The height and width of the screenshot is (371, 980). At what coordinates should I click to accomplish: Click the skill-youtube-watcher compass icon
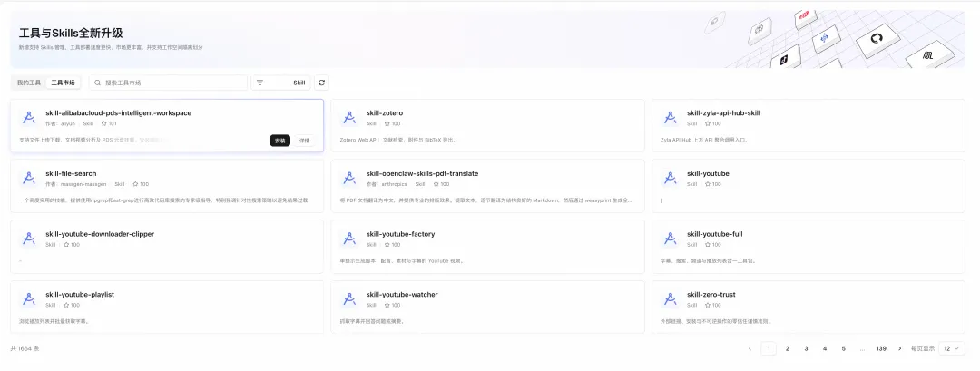(x=348, y=300)
